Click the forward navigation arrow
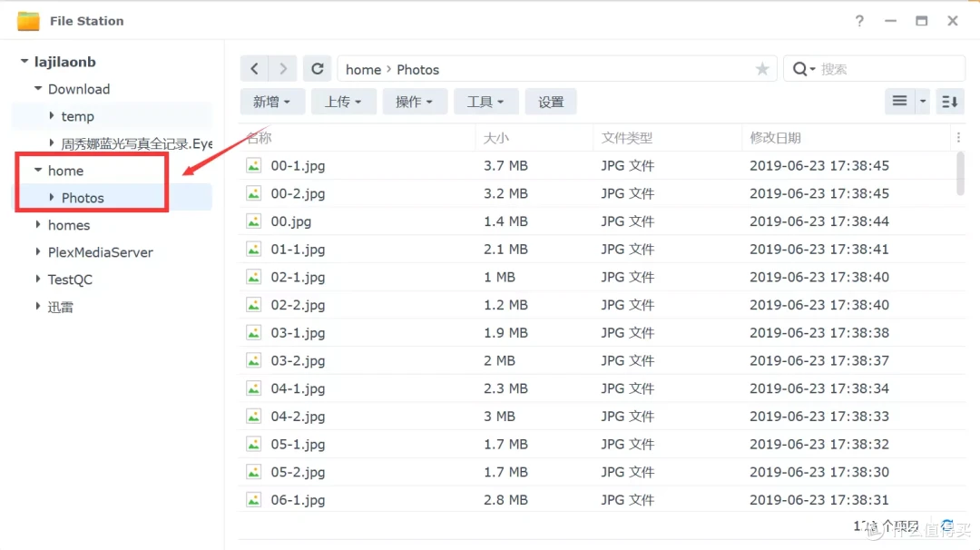Screen dimensions: 980x550 (x=283, y=68)
